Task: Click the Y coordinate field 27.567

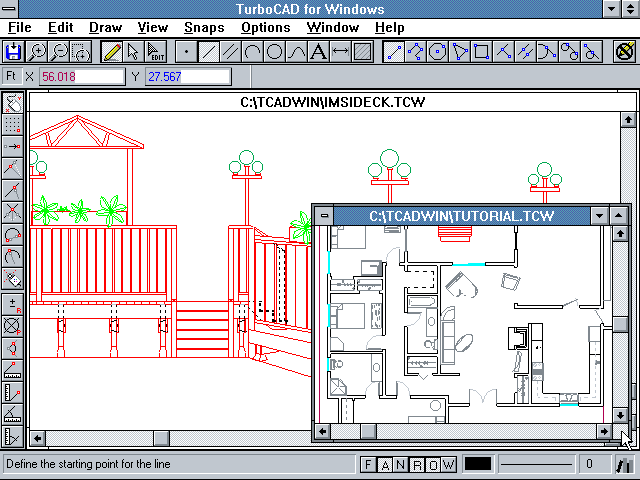Action: tap(188, 77)
